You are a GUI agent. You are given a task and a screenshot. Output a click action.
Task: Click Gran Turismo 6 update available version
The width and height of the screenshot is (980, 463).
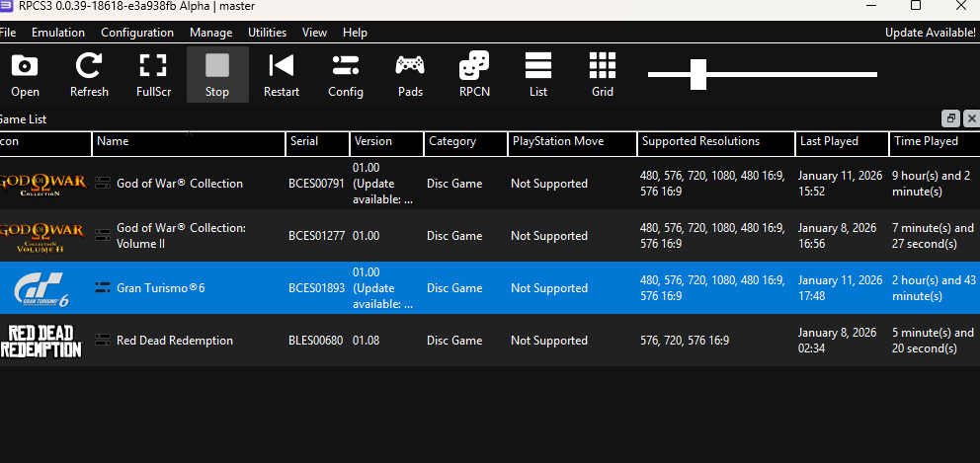coord(383,288)
